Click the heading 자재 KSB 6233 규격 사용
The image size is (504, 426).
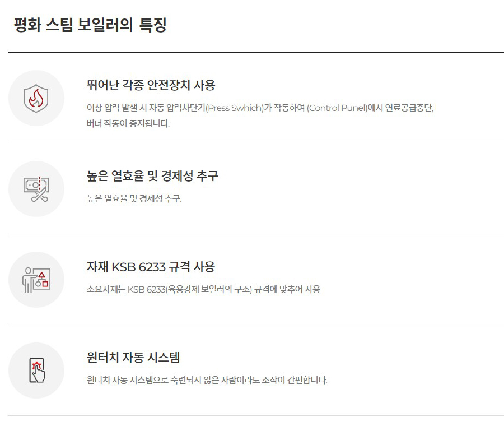click(151, 267)
